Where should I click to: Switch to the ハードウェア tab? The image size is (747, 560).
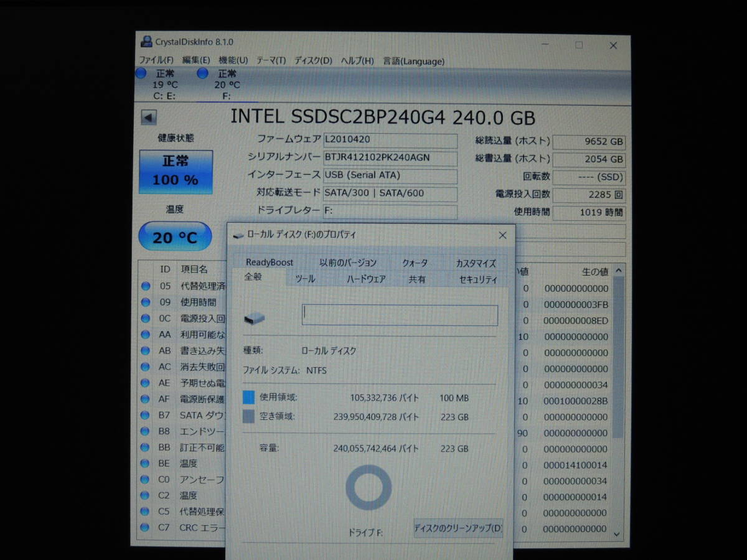coord(366,279)
